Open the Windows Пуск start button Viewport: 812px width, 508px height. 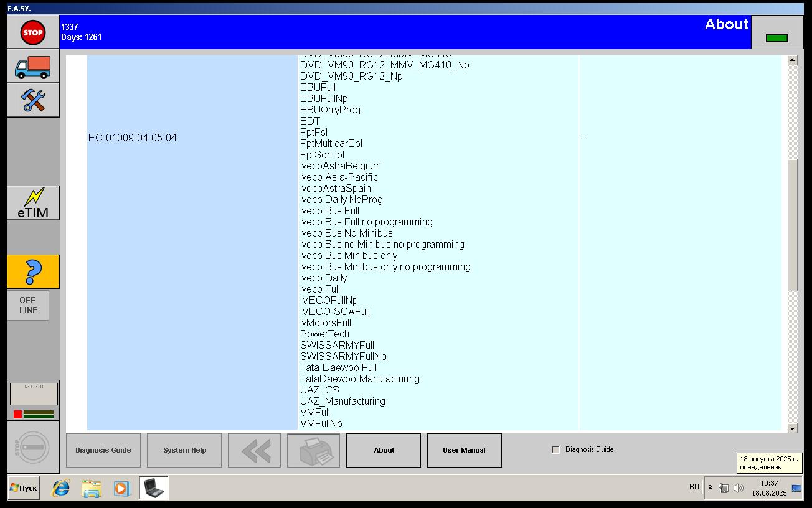pos(24,488)
